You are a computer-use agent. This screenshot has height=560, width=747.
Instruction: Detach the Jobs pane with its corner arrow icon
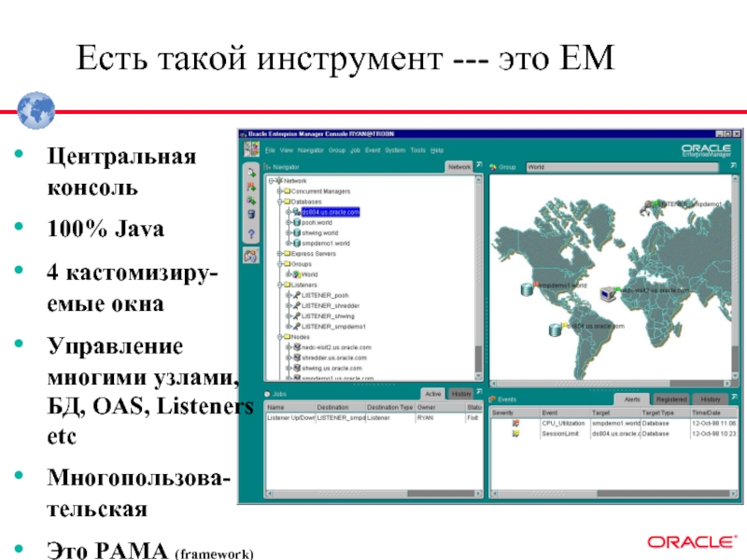pos(479,391)
